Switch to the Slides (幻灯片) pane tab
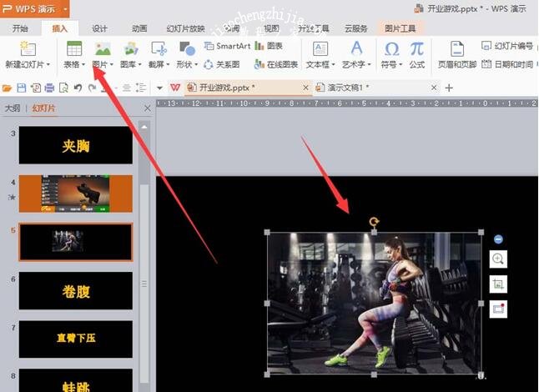539x392 pixels. 43,108
